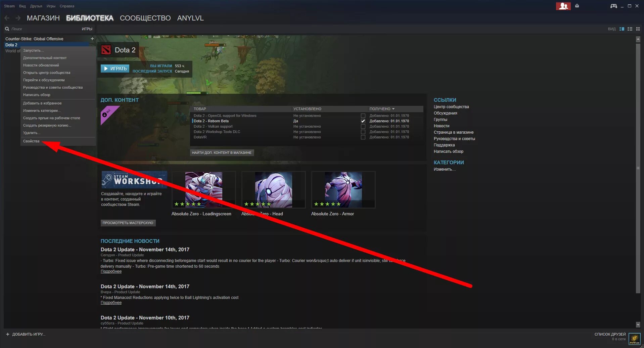Viewport: 644px width, 348px height.
Task: Open the Вид menu
Action: pos(22,6)
